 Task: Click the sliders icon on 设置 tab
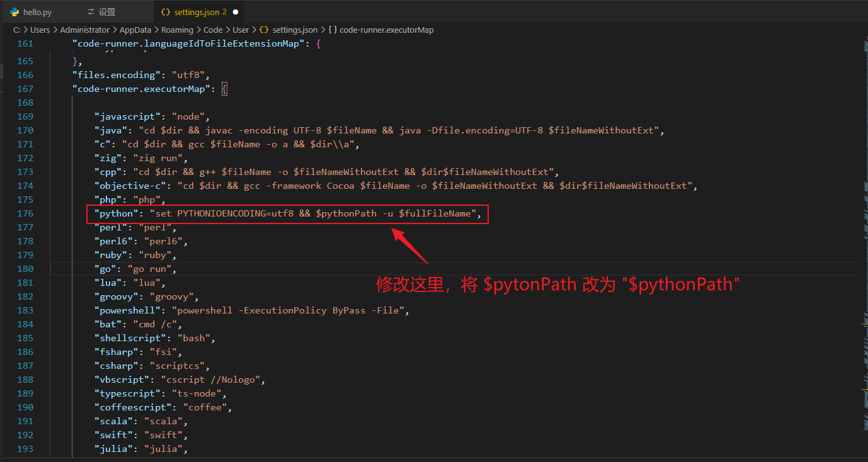coord(91,12)
